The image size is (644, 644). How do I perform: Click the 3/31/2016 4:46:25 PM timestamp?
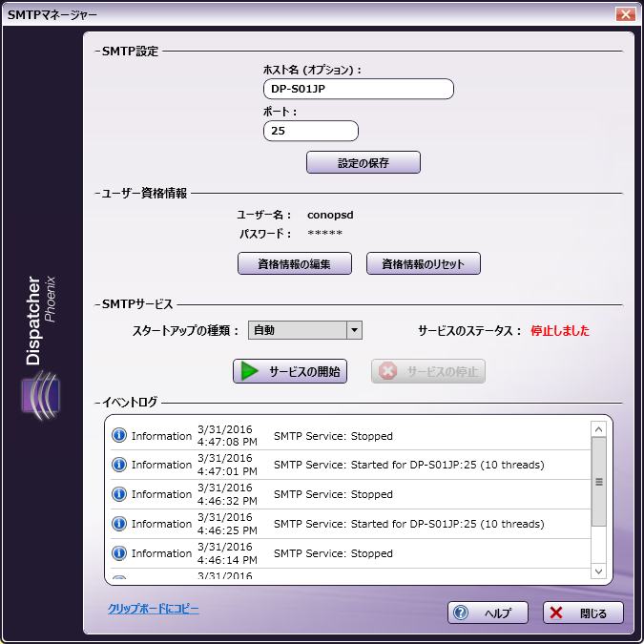coord(227,524)
